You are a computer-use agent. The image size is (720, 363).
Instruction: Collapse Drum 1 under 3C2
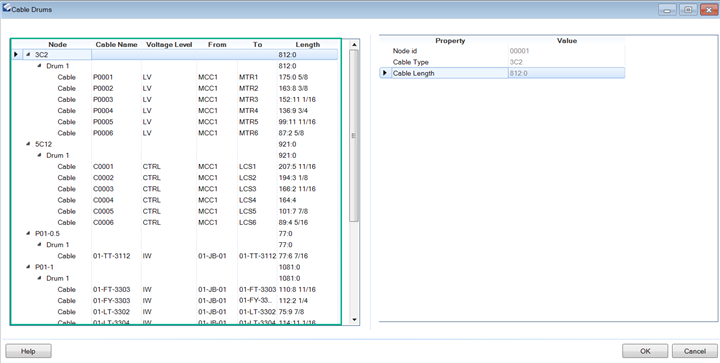coord(39,66)
